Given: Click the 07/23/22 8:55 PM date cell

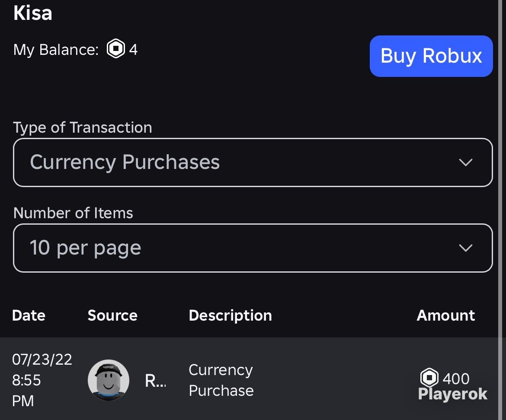Looking at the screenshot, I should pyautogui.click(x=42, y=380).
